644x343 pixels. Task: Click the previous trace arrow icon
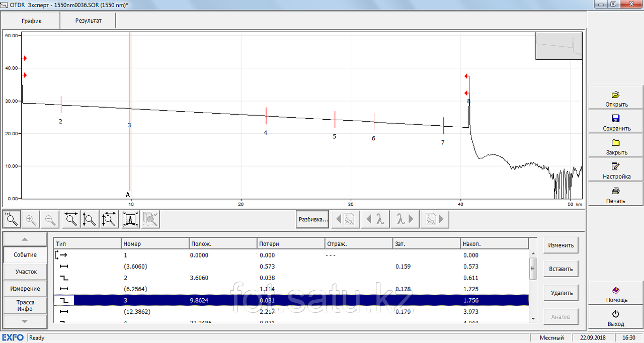pos(346,219)
